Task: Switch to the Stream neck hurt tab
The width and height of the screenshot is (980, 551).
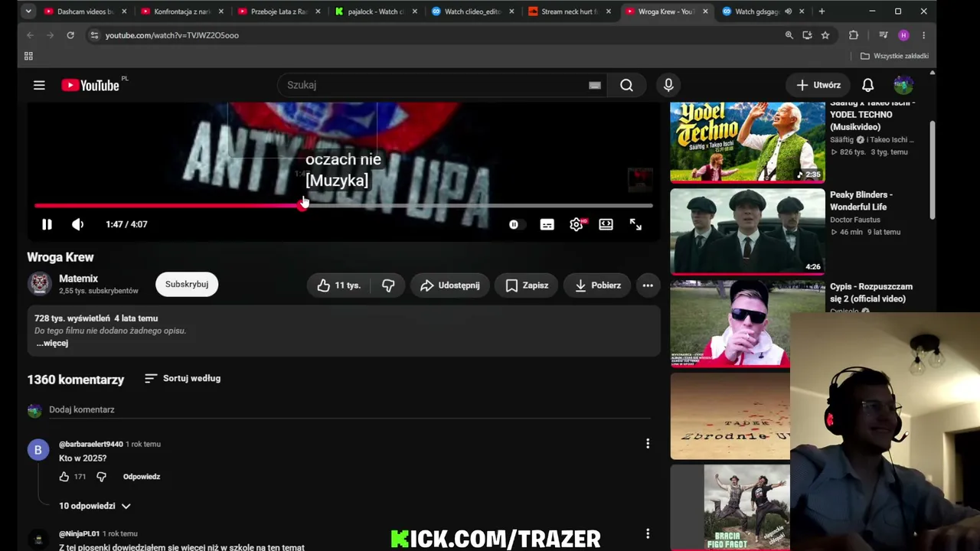Action: (569, 11)
